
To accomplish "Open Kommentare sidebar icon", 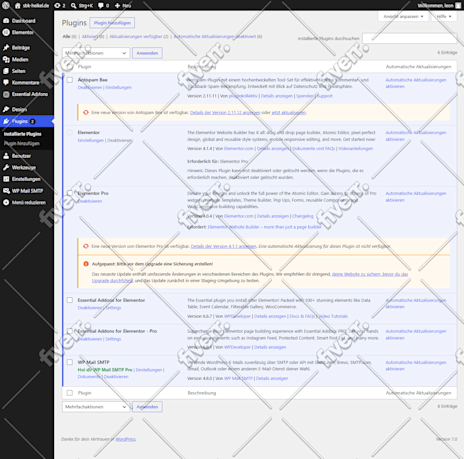I will [x=6, y=82].
